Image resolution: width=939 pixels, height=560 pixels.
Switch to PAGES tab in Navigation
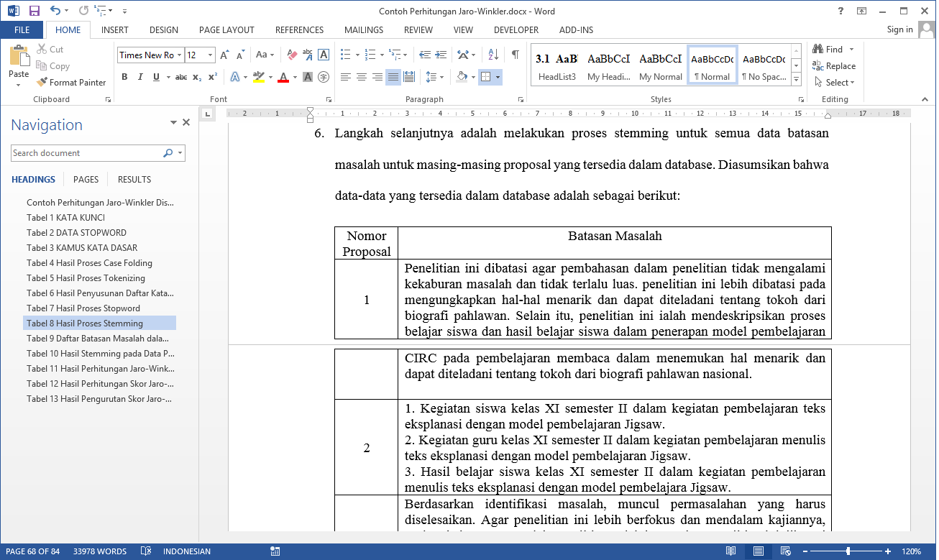(86, 180)
